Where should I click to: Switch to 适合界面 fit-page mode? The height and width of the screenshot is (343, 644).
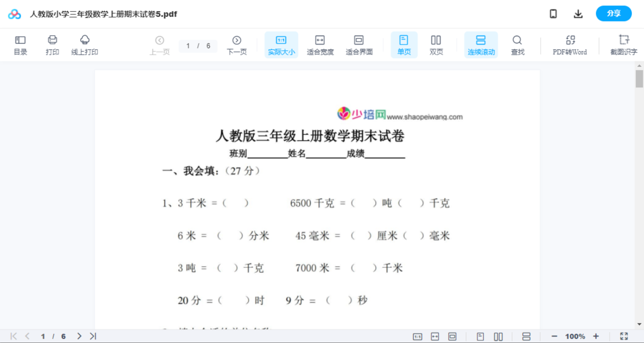[x=359, y=45]
